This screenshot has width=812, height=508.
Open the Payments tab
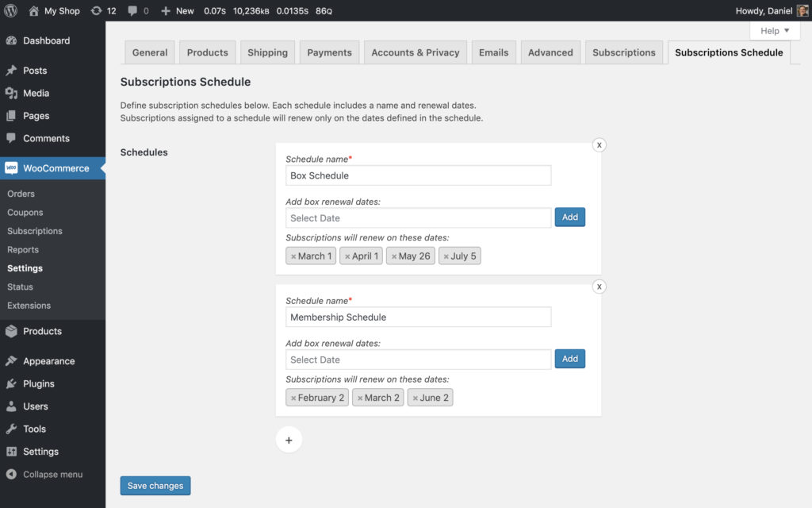329,52
